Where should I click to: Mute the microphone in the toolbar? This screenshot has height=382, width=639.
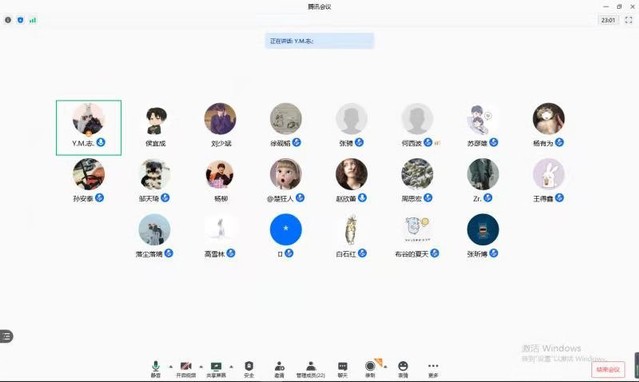[155, 369]
